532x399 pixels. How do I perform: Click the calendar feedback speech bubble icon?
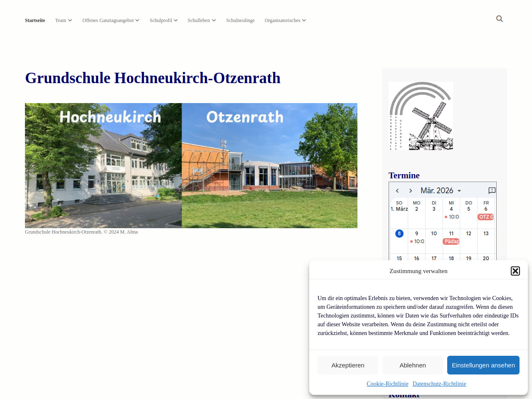click(x=492, y=191)
